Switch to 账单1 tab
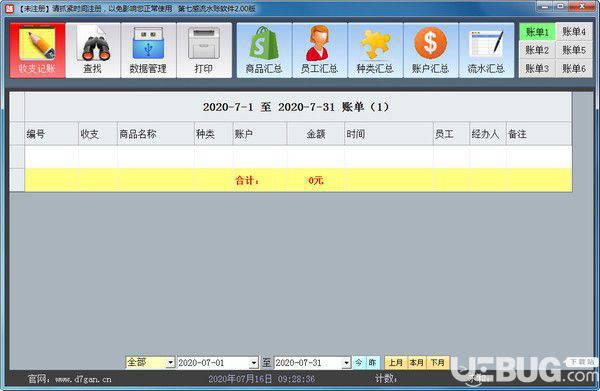The image size is (600, 391). (537, 32)
